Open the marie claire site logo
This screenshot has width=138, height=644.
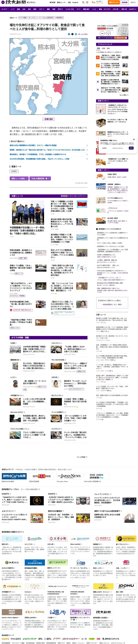(12, 612)
